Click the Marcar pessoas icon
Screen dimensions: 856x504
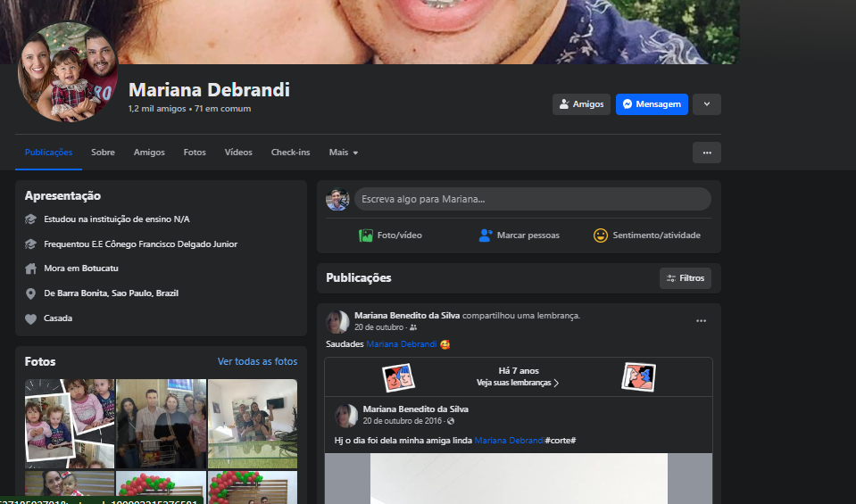tap(486, 235)
